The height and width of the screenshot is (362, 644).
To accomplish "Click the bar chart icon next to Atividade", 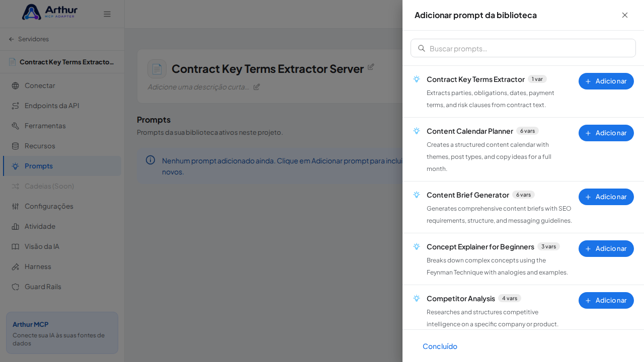I will point(15,226).
